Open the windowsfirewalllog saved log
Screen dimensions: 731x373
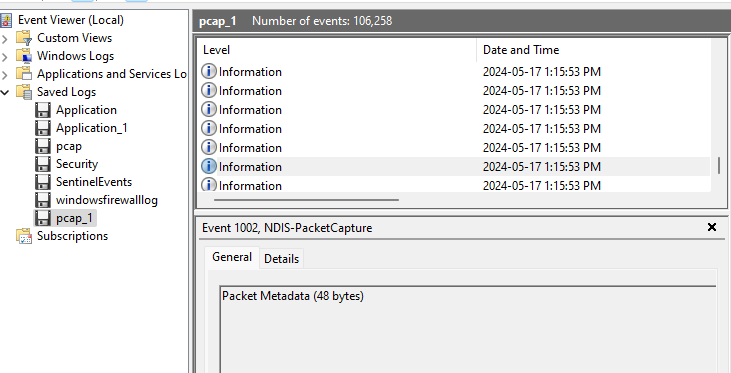(x=107, y=200)
